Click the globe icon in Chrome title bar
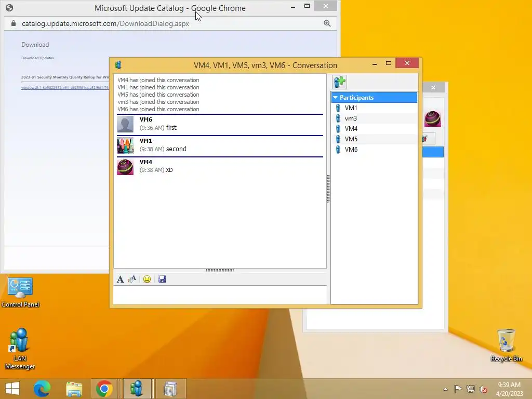Image resolution: width=532 pixels, height=399 pixels. [x=9, y=8]
